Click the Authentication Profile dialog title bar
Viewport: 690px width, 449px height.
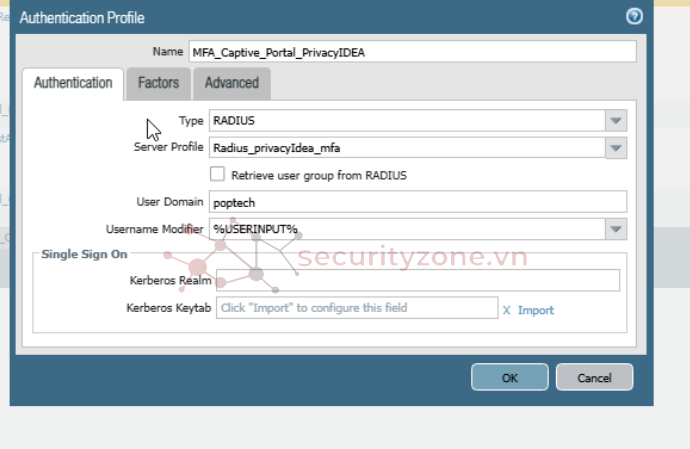click(300, 17)
